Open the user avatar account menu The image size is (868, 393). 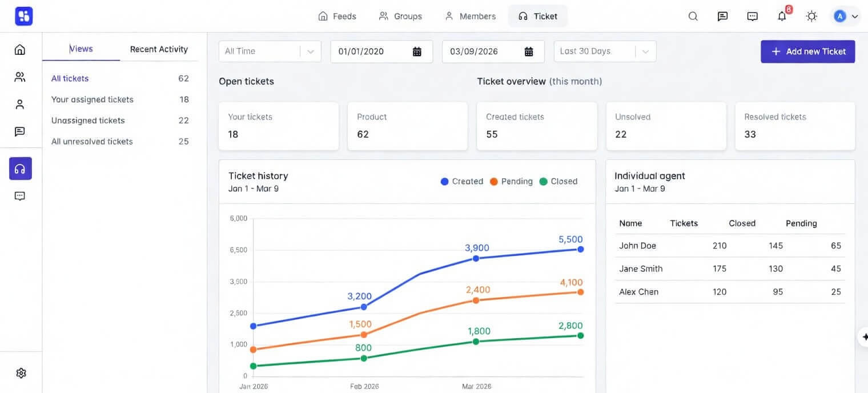[846, 16]
